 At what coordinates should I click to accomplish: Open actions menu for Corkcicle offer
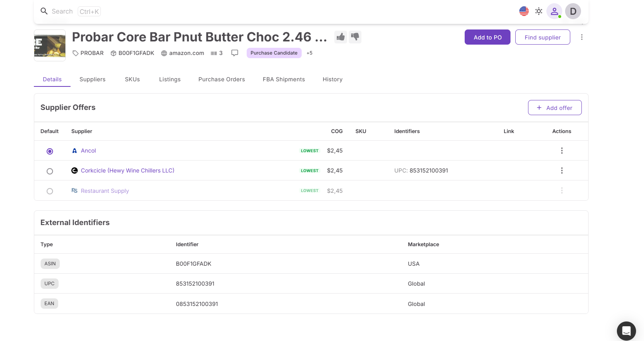[x=562, y=170]
